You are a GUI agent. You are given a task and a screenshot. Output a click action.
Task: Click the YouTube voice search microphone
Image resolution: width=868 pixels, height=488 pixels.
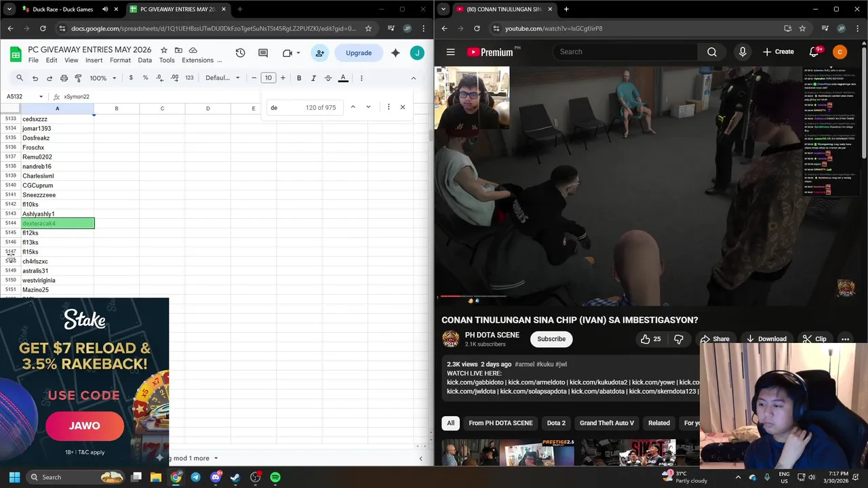(x=743, y=52)
